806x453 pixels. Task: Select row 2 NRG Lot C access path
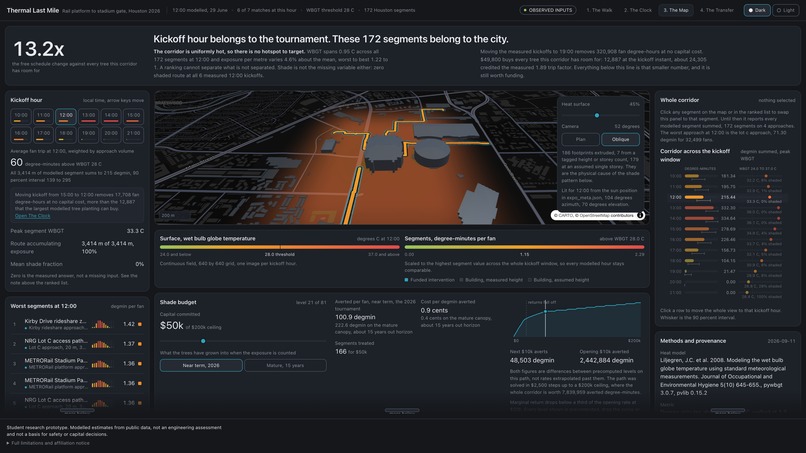coord(77,344)
